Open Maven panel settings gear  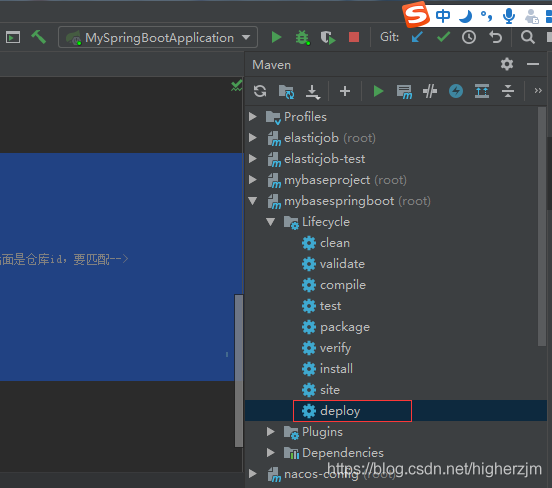[x=507, y=64]
